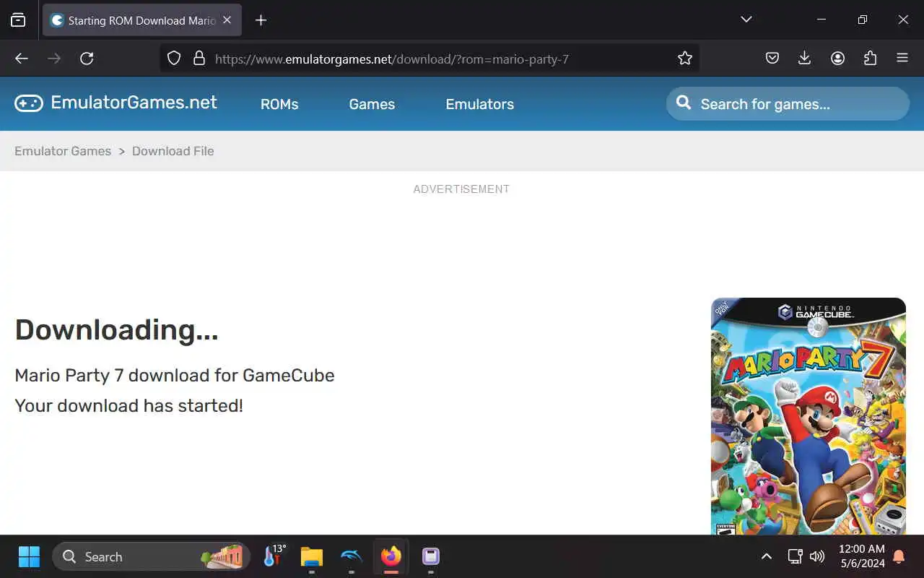924x578 pixels.
Task: Switch to Firefox in the taskbar
Action: click(391, 556)
